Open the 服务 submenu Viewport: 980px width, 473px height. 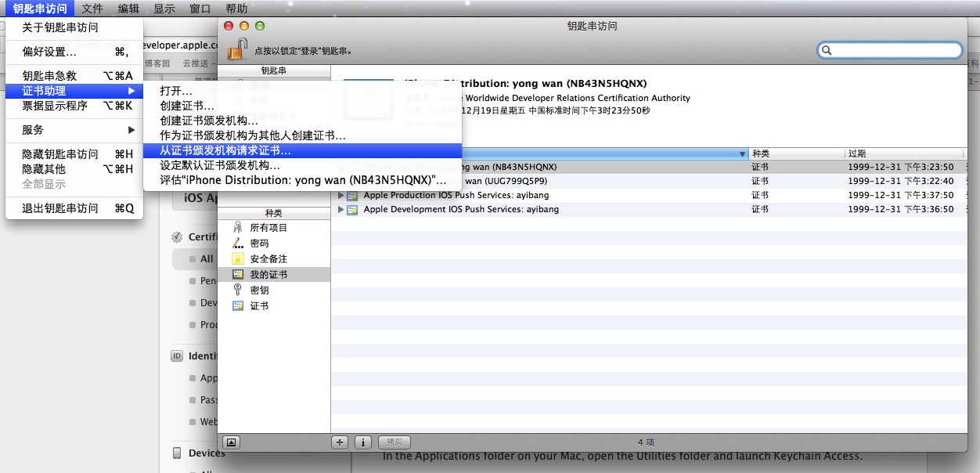point(74,130)
